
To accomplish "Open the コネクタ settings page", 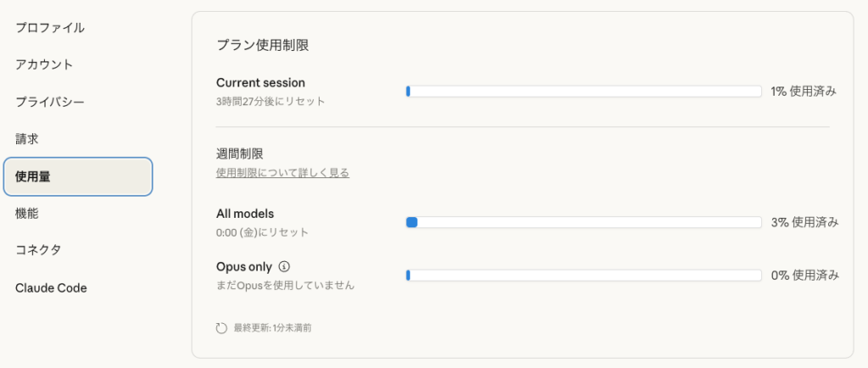I will (x=38, y=250).
